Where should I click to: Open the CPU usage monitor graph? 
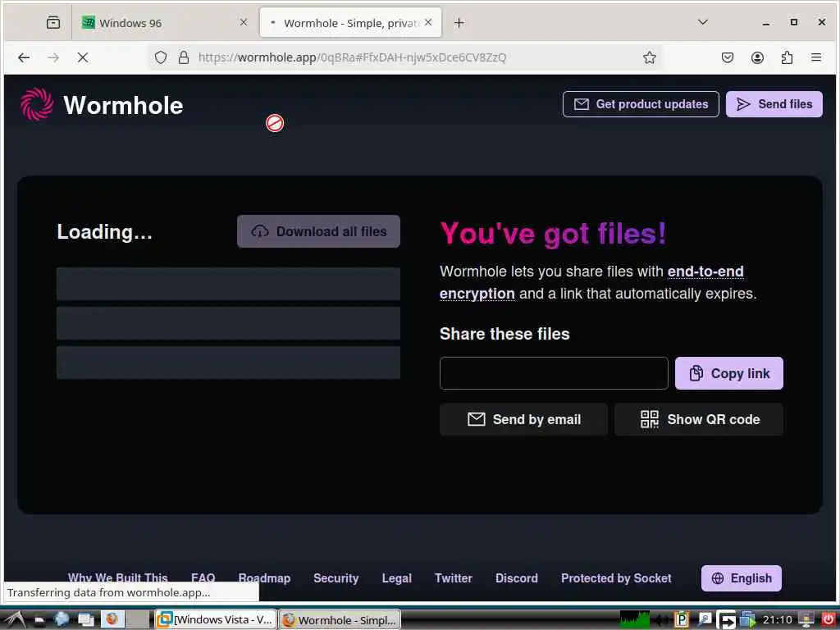[x=634, y=620]
